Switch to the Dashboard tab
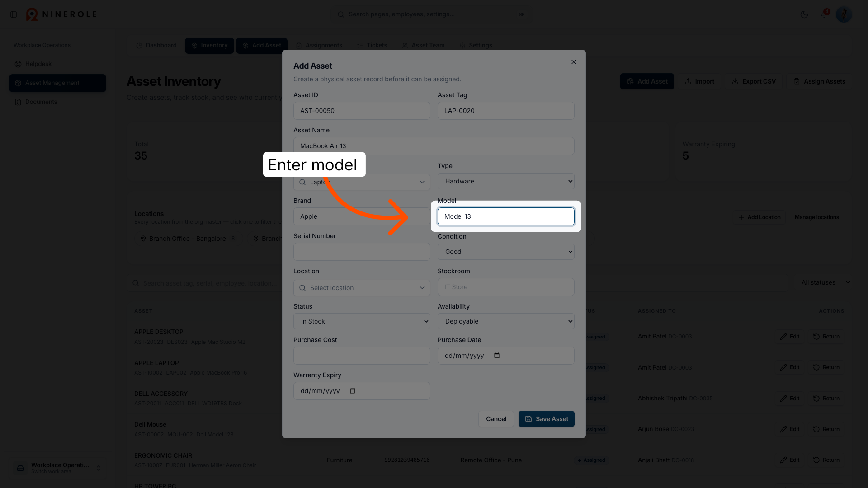 [156, 46]
